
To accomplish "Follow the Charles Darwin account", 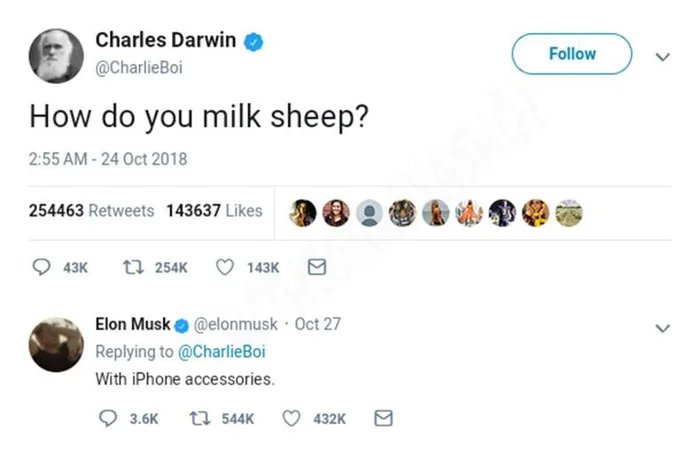I will (572, 54).
